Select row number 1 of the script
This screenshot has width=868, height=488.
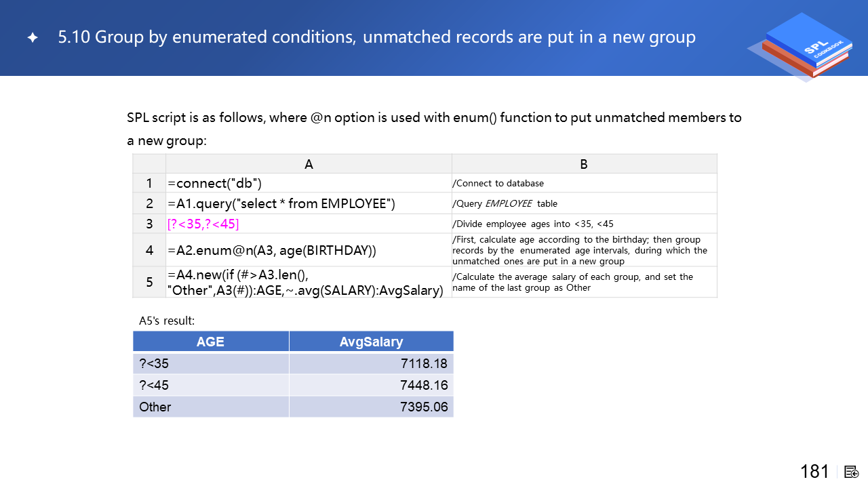(x=149, y=184)
